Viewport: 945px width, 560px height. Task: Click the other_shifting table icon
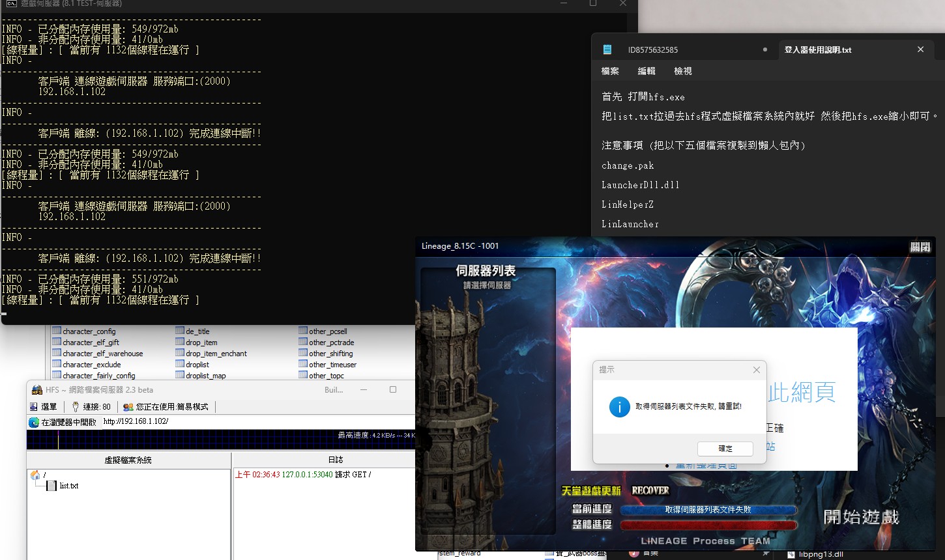(x=303, y=353)
